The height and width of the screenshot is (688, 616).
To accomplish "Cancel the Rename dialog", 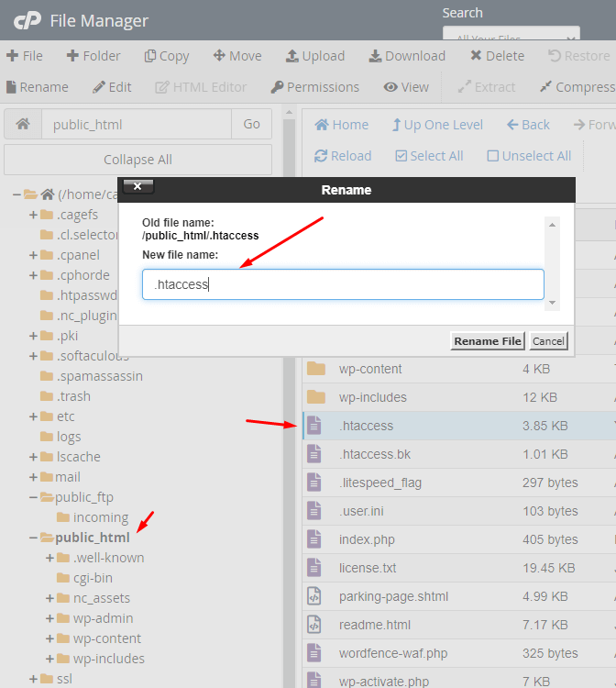I will click(x=548, y=341).
